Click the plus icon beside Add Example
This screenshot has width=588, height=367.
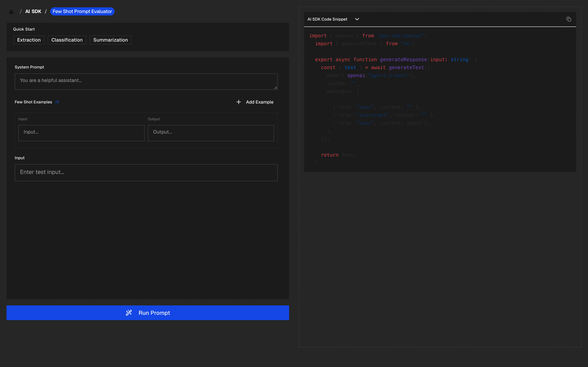pos(239,102)
